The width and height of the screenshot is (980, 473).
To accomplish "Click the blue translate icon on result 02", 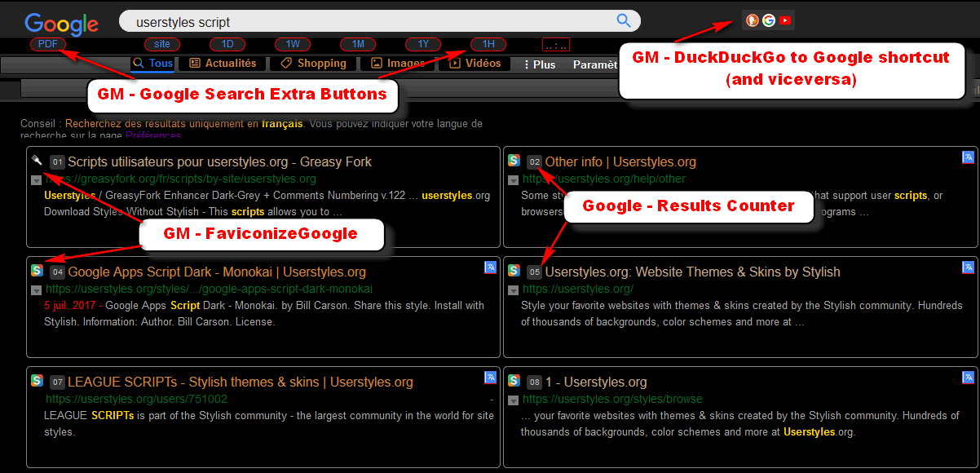I will click(x=968, y=157).
